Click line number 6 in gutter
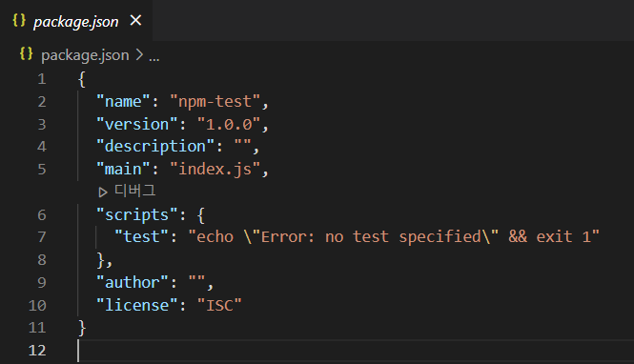This screenshot has height=364, width=634. coord(42,214)
